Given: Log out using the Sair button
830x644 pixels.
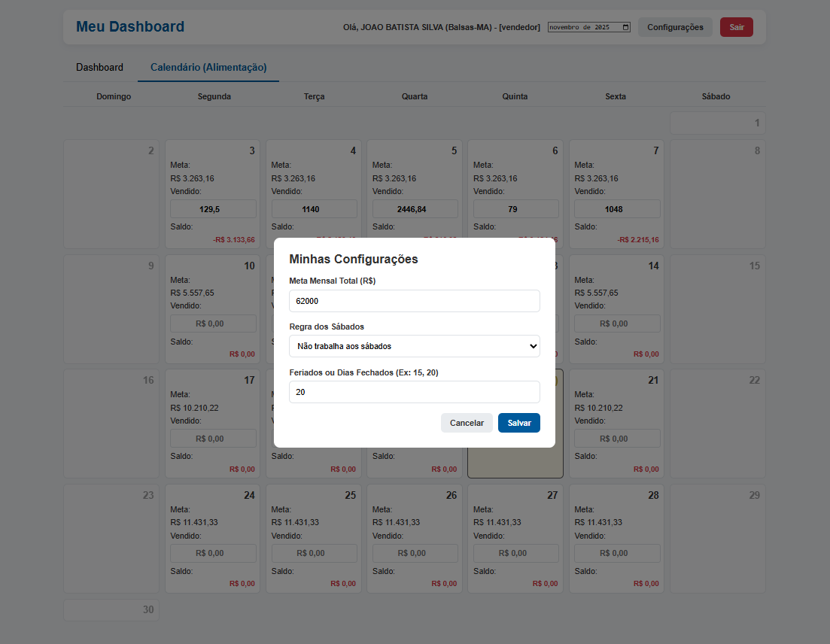Looking at the screenshot, I should pos(736,27).
